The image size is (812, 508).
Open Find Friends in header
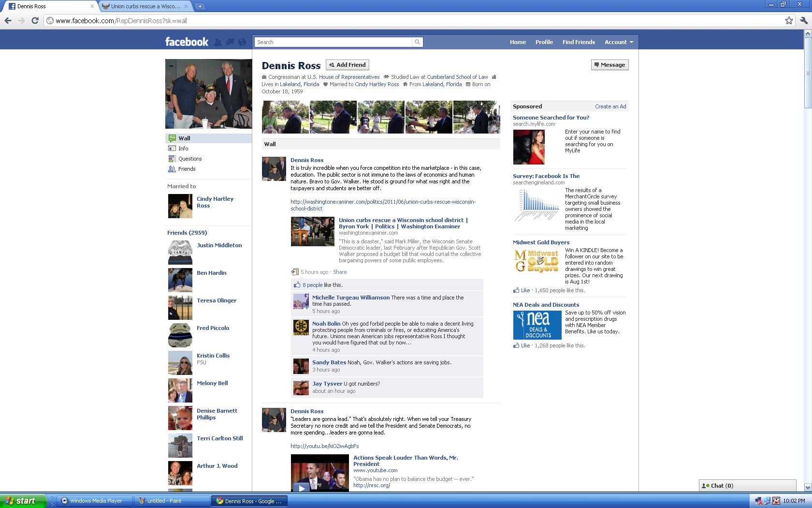[579, 42]
